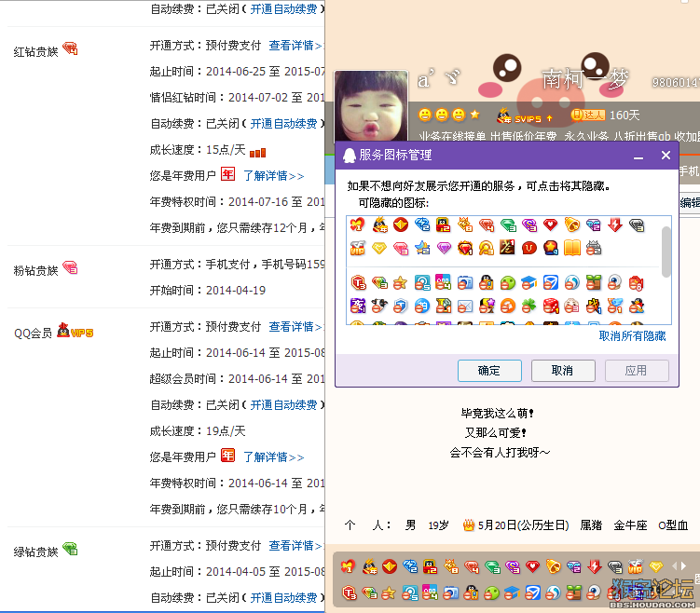Select the hidden four-leaf clover icon in dialog
This screenshot has width=700, height=613.
coord(529,306)
